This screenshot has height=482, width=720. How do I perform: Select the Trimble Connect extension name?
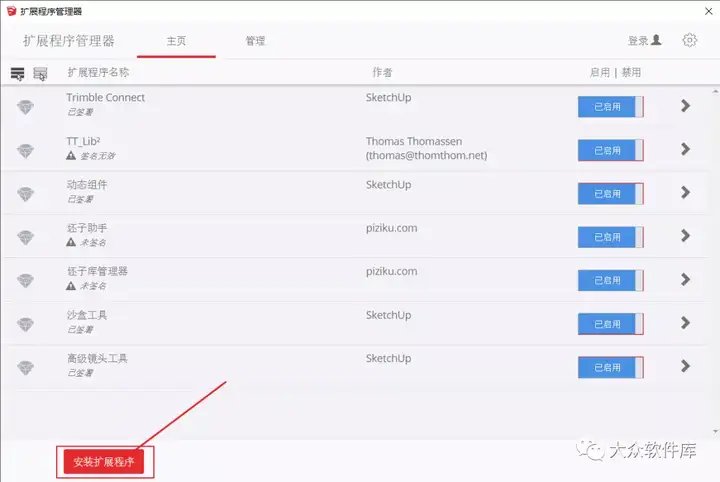click(106, 97)
